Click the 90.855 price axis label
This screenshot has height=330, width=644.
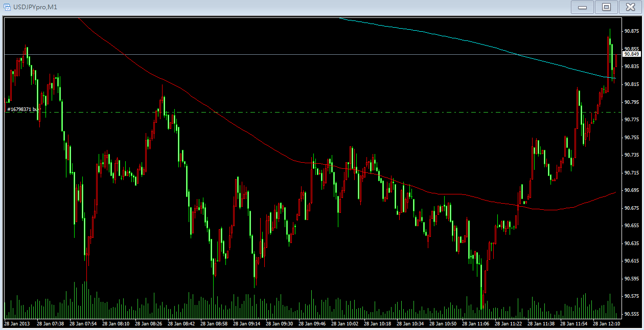[x=632, y=49]
